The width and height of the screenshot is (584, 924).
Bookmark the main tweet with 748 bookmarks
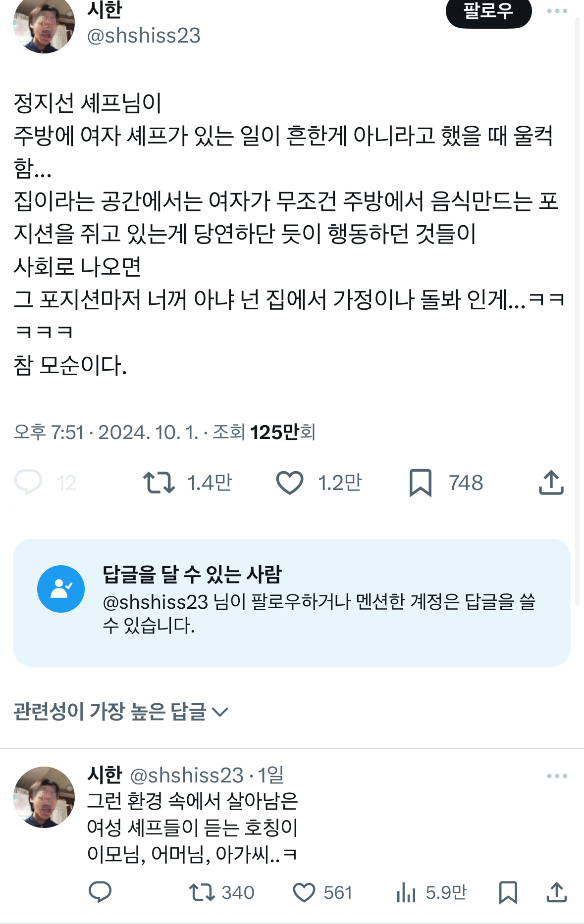[x=421, y=483]
